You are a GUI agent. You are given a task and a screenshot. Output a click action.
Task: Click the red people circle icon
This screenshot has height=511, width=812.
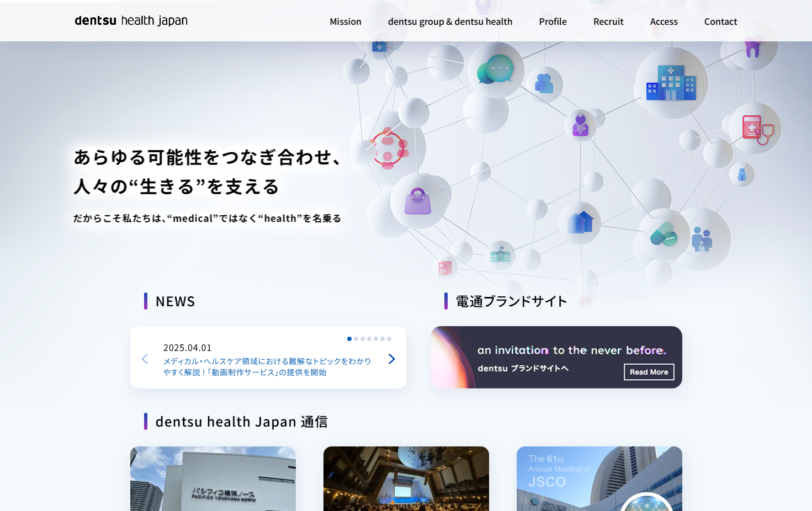(x=389, y=148)
